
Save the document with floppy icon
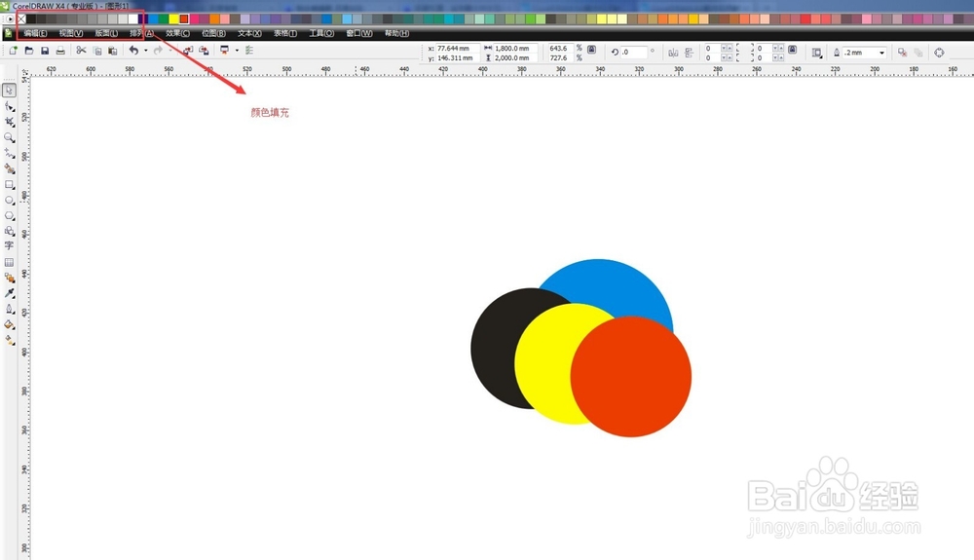point(45,51)
